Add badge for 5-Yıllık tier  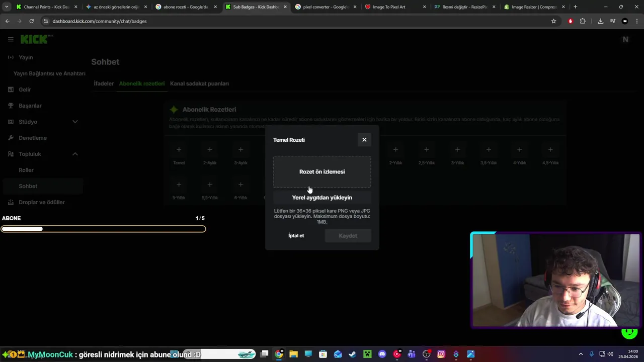(179, 185)
